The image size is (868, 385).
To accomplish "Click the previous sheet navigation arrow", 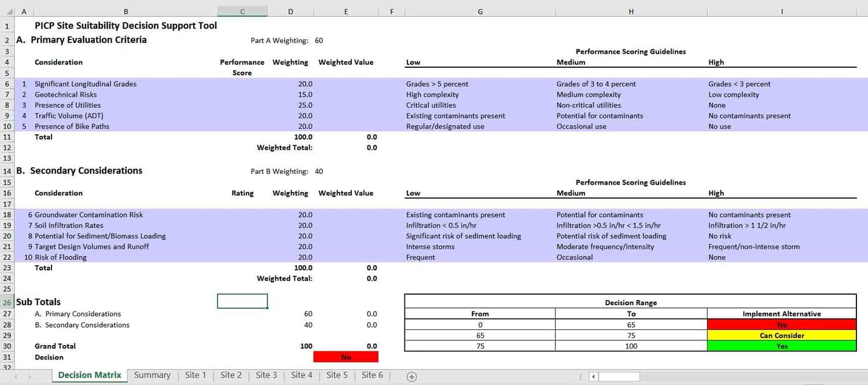I will click(16, 376).
